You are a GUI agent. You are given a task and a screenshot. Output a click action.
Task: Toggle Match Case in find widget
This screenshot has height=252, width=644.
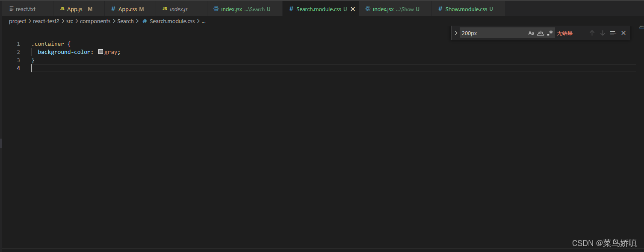tap(531, 33)
